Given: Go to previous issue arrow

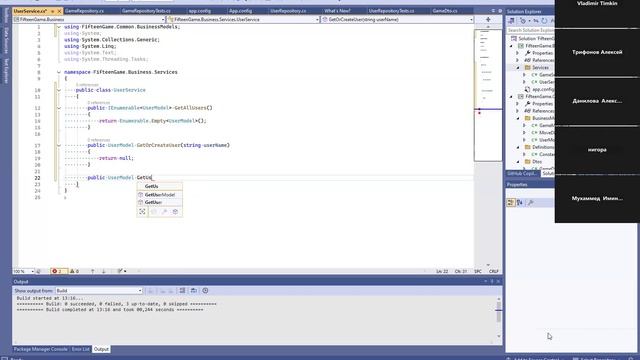Looking at the screenshot, I should pos(93,271).
